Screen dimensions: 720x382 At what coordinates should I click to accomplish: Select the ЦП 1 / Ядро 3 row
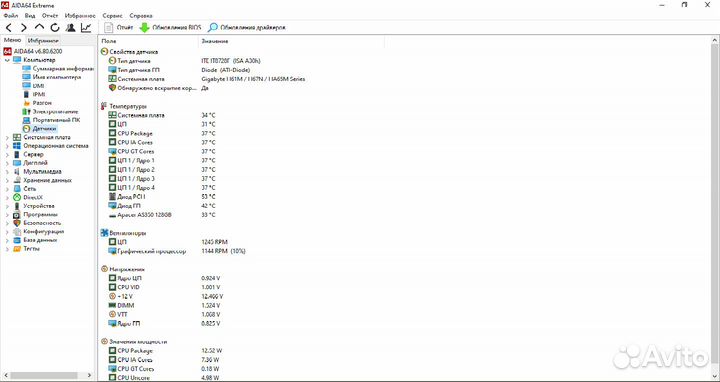(162, 179)
